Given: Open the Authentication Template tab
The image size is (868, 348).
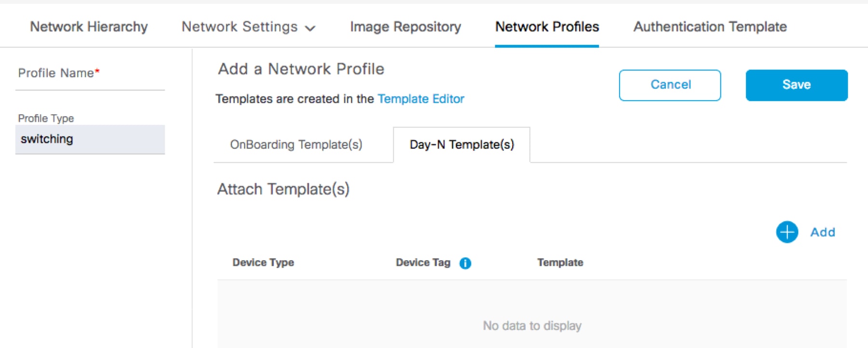Looking at the screenshot, I should pos(709,27).
